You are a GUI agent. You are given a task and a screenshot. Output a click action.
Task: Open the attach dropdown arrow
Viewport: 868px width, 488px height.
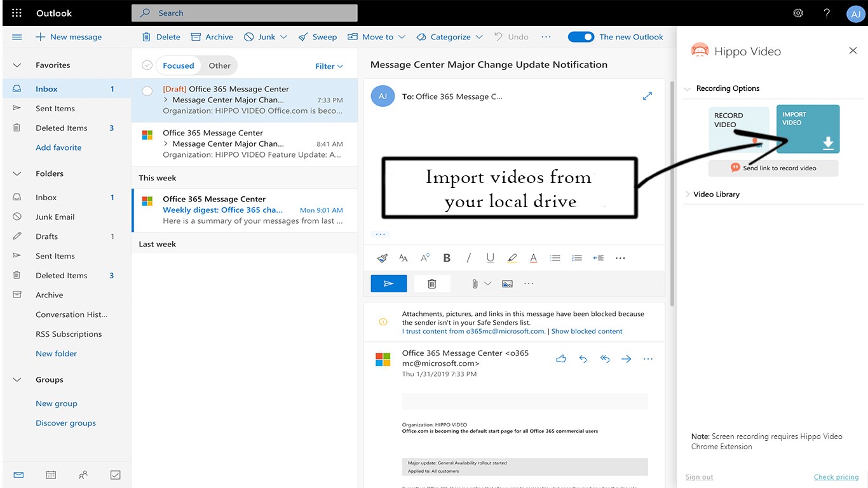click(x=488, y=284)
